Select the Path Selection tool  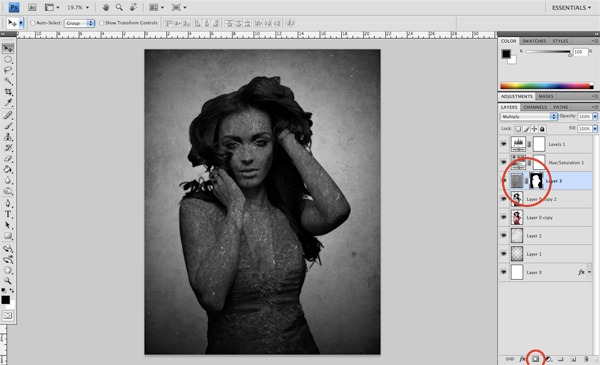8,225
